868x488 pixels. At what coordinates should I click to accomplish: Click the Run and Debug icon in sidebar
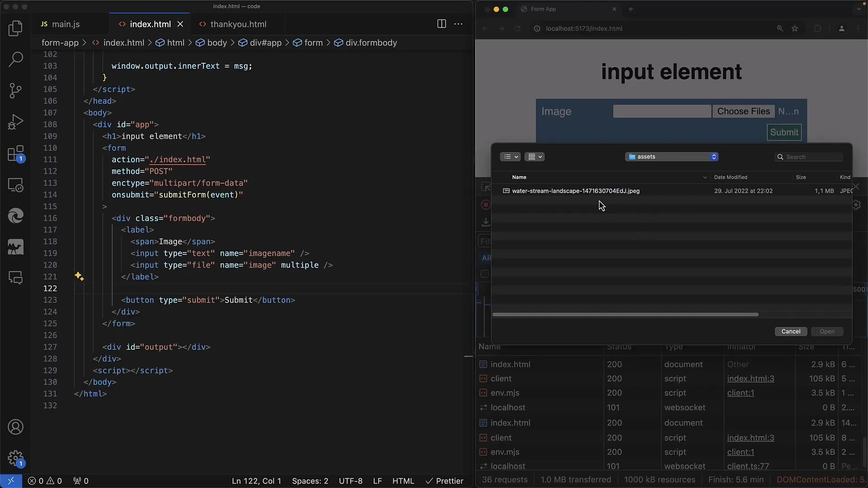tap(15, 121)
